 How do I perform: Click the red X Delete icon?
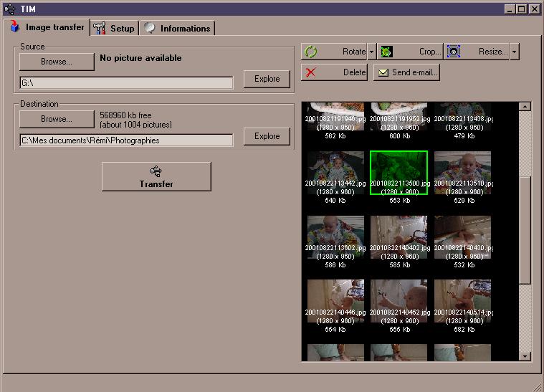310,72
